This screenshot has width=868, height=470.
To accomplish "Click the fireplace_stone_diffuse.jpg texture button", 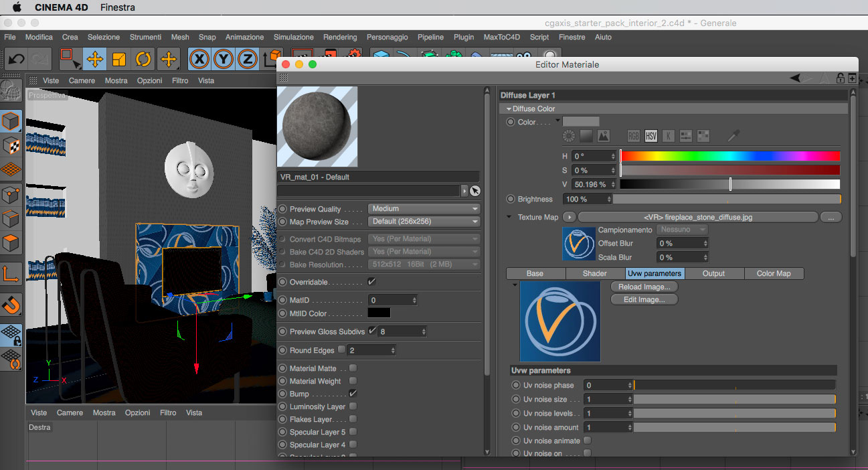I will click(698, 217).
